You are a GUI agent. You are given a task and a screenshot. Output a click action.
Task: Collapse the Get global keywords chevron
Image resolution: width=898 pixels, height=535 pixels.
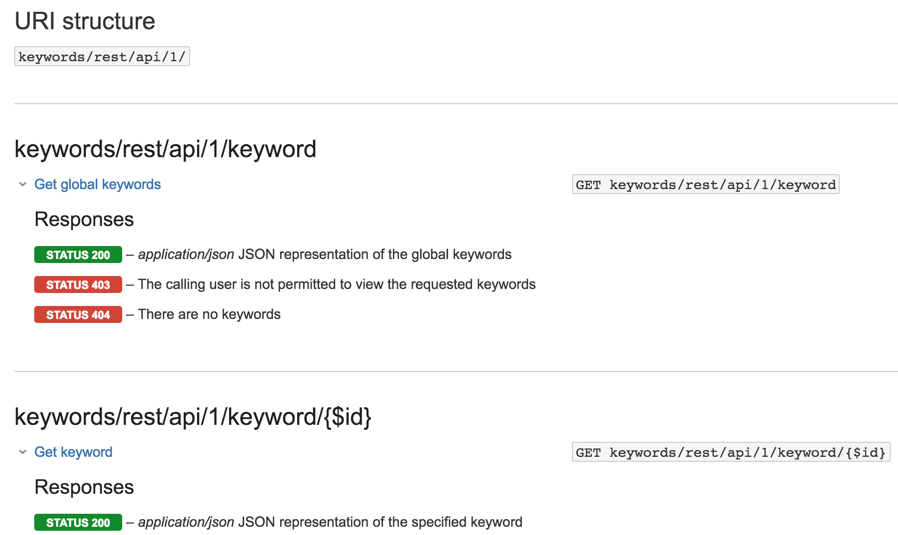tap(23, 184)
